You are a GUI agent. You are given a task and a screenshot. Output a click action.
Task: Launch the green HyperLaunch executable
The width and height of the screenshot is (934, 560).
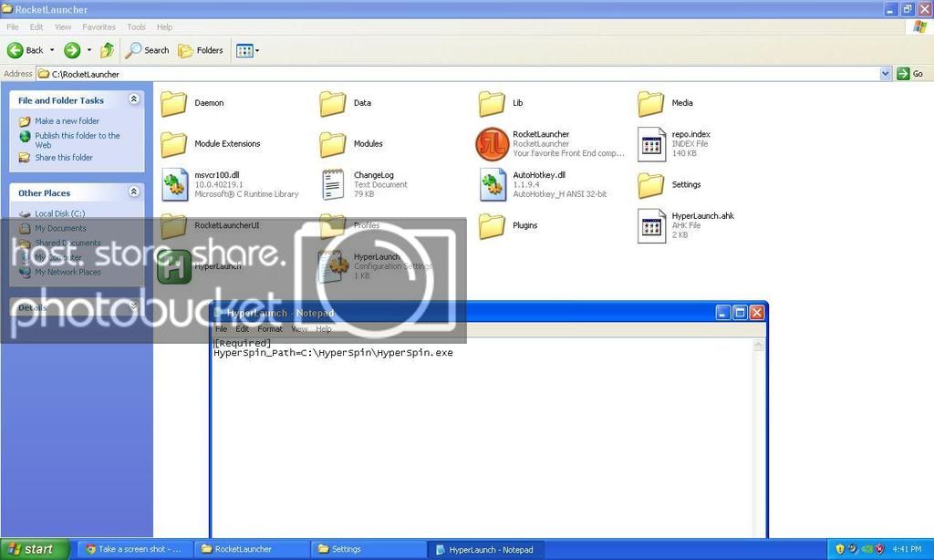[173, 266]
